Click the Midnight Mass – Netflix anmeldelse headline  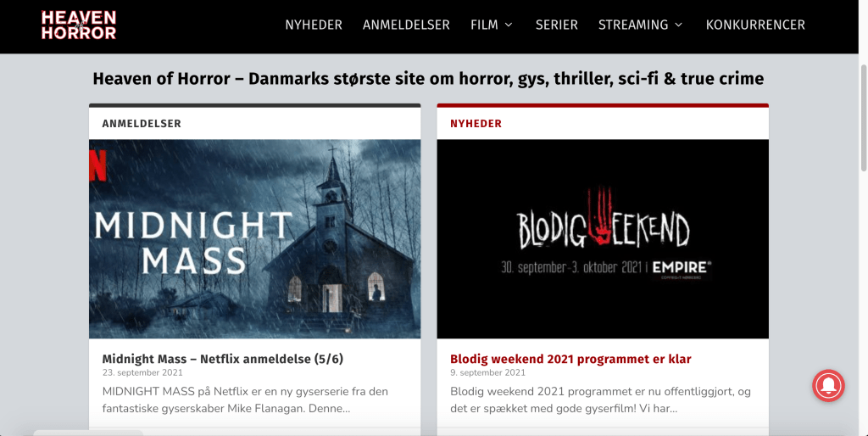click(223, 359)
